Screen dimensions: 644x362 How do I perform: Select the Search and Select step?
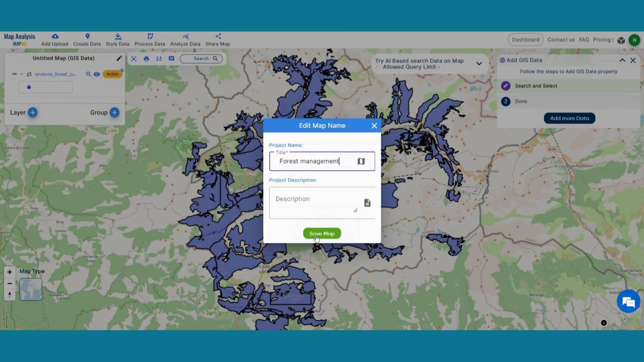(568, 86)
